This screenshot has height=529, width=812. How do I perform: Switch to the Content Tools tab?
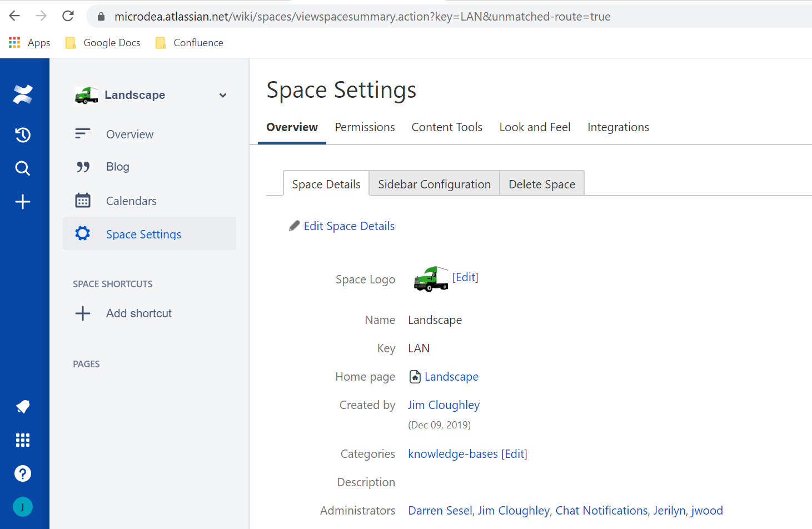pos(447,127)
